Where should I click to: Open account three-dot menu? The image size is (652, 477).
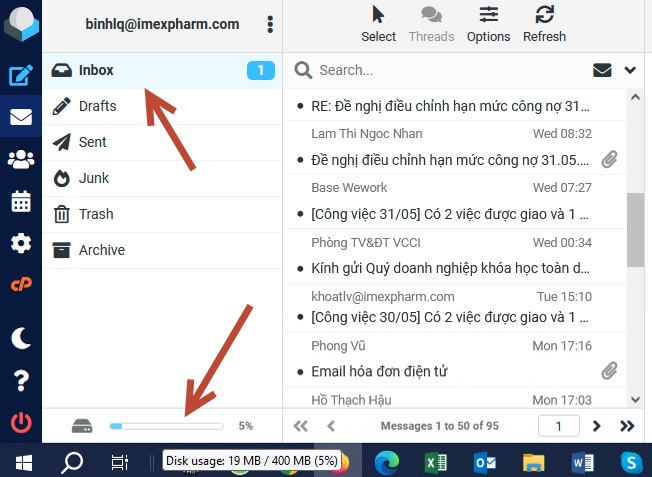[270, 25]
